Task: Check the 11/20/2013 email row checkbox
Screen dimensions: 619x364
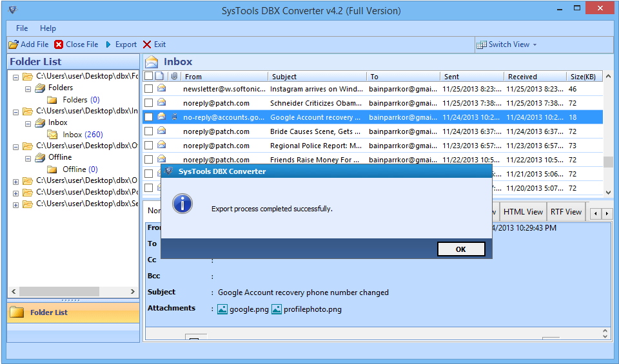Action: click(x=148, y=188)
